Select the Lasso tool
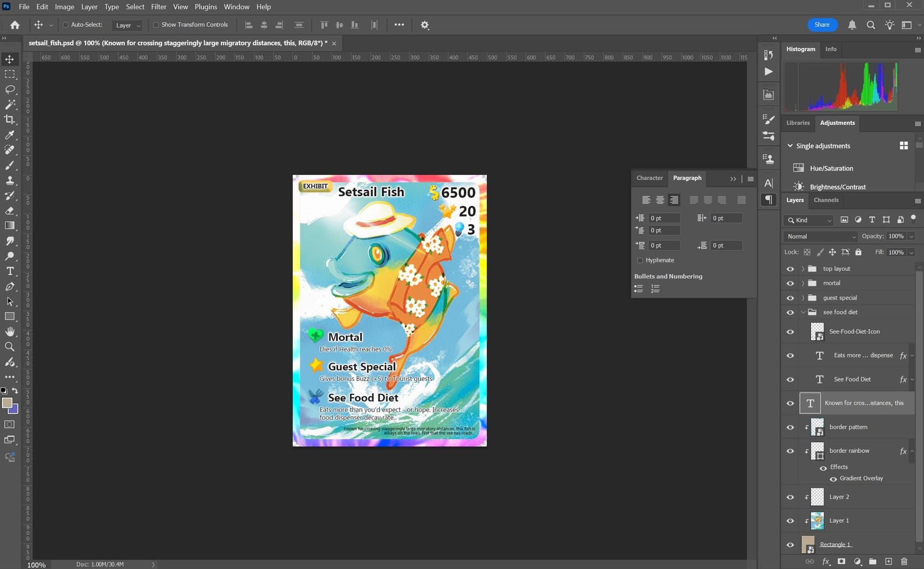Image resolution: width=924 pixels, height=569 pixels. click(x=10, y=89)
